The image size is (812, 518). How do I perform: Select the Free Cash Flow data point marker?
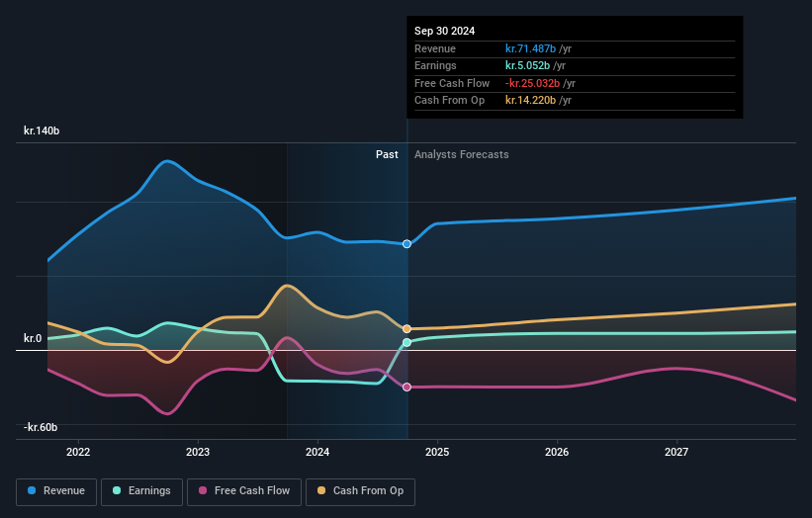click(407, 388)
